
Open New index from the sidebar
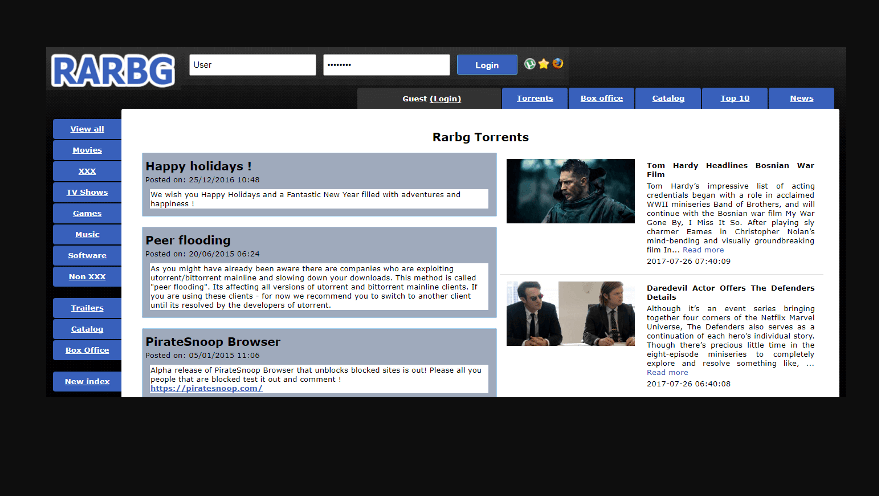[x=87, y=381]
